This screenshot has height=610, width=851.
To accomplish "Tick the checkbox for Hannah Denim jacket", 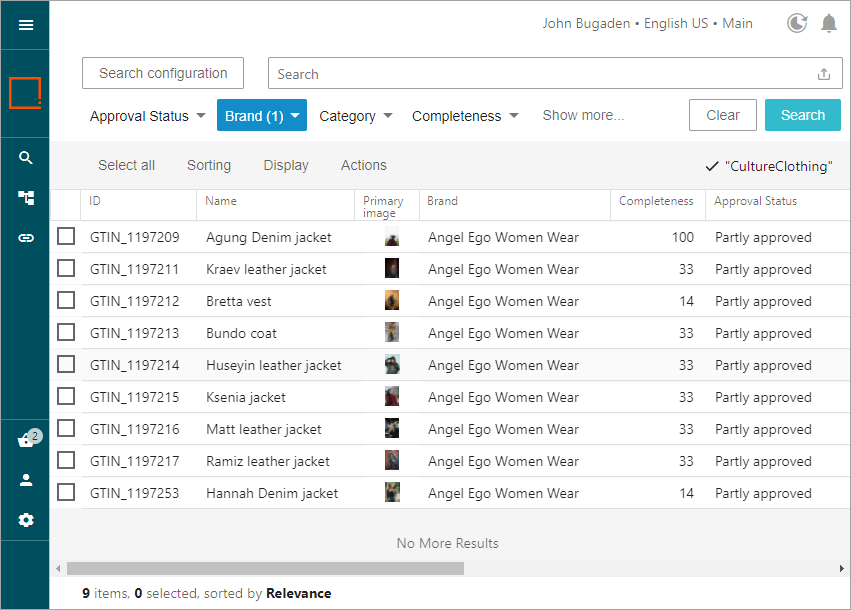I will point(66,493).
